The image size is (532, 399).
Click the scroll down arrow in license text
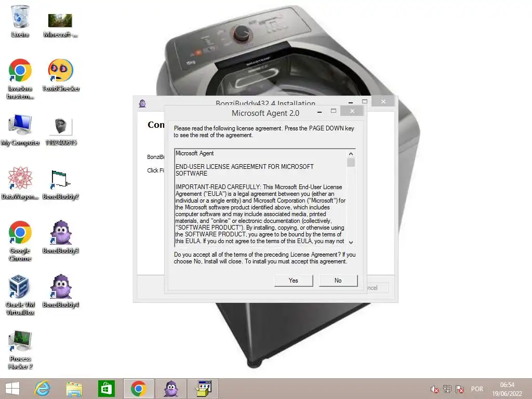[x=351, y=242]
